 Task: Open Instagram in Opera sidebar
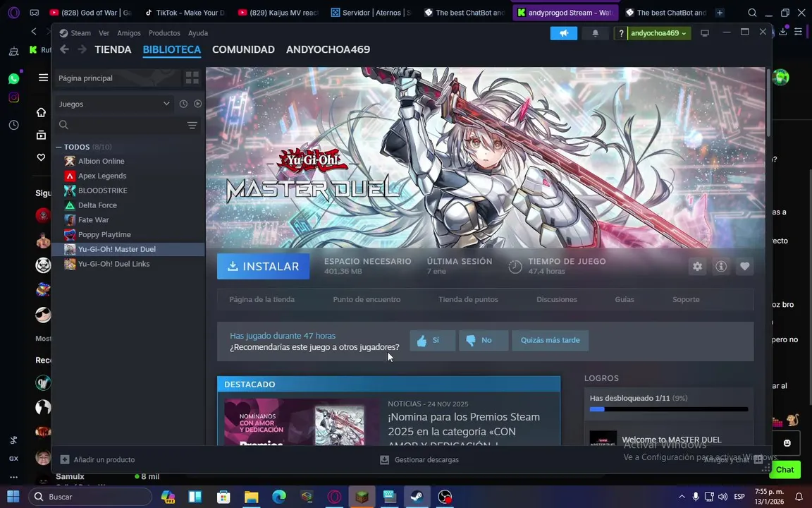pos(14,97)
